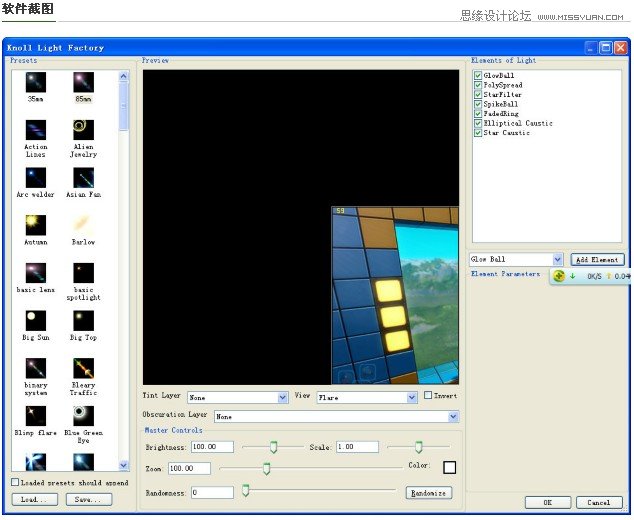The image size is (634, 520).
Task: Open the Tint Layer dropdown
Action: click(x=237, y=397)
